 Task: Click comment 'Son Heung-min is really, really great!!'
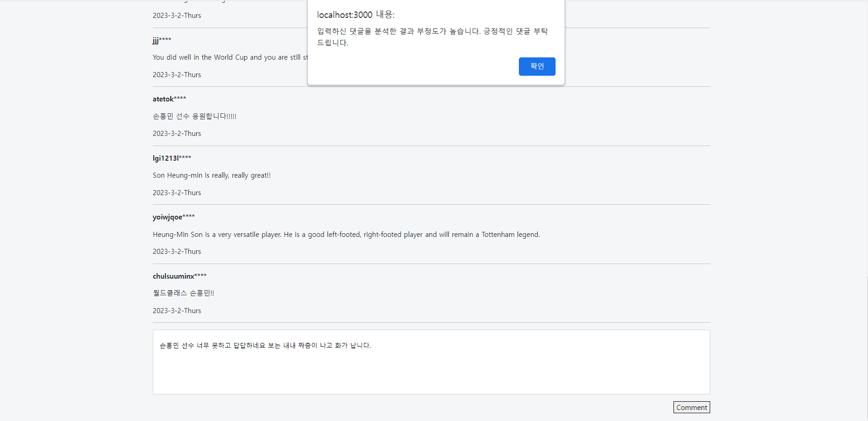pyautogui.click(x=212, y=175)
